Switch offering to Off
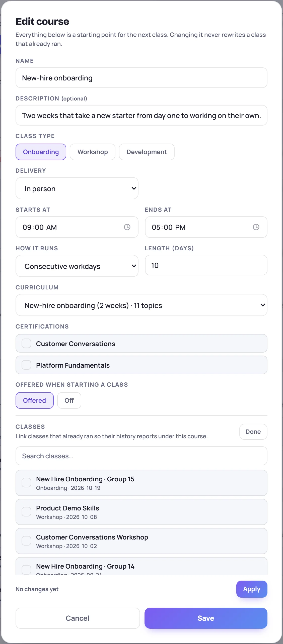 point(69,400)
